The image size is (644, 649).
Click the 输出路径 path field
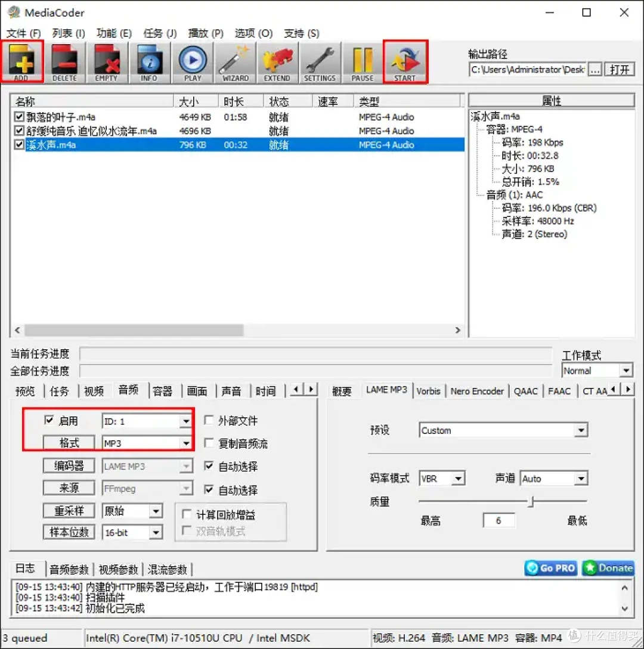pos(528,70)
